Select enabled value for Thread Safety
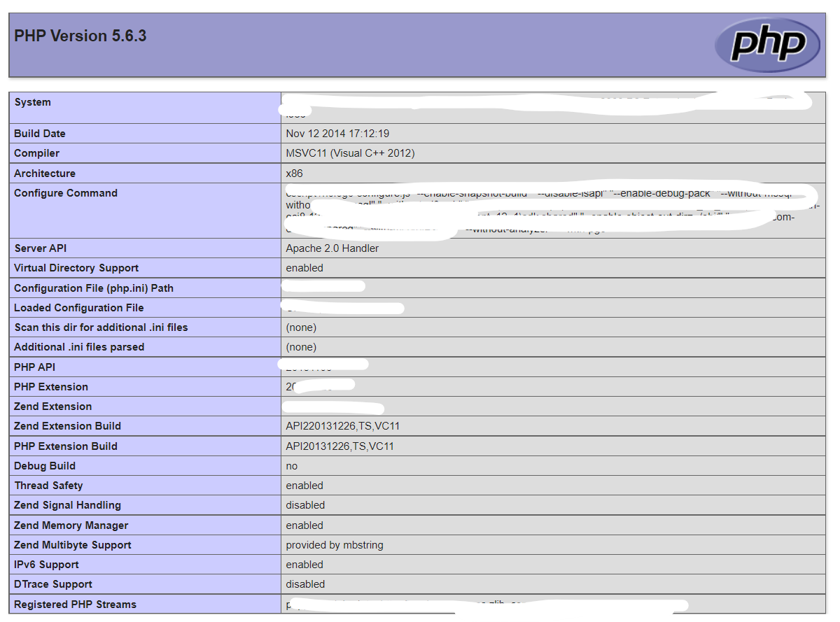The height and width of the screenshot is (622, 840). (304, 486)
